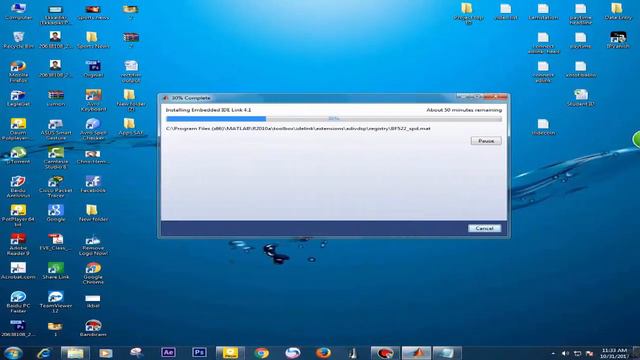640x360 pixels.
Task: Open the media player taskbar icon
Action: [106, 353]
